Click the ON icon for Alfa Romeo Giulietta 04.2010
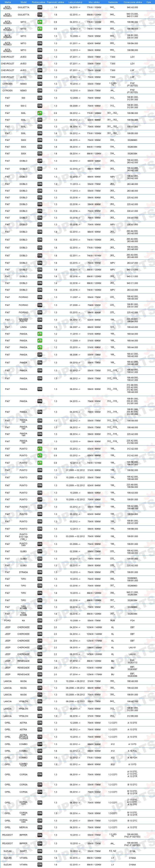This screenshot has width=155, height=868. coord(40,7)
